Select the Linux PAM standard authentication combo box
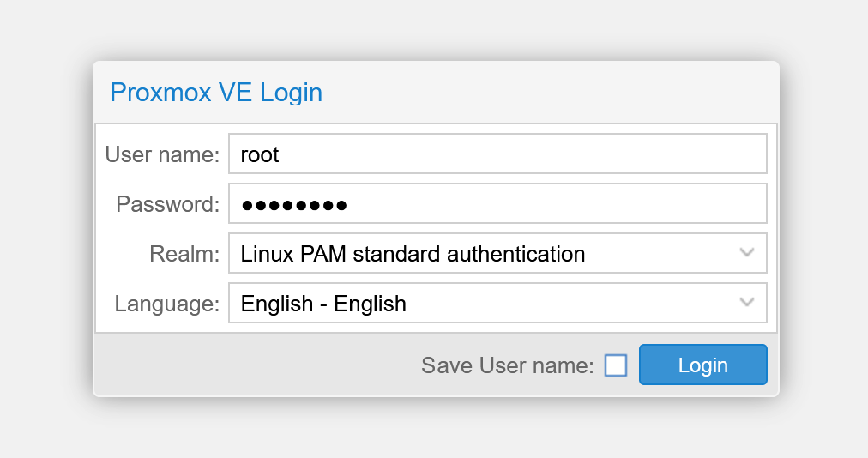868x458 pixels. pyautogui.click(x=497, y=253)
